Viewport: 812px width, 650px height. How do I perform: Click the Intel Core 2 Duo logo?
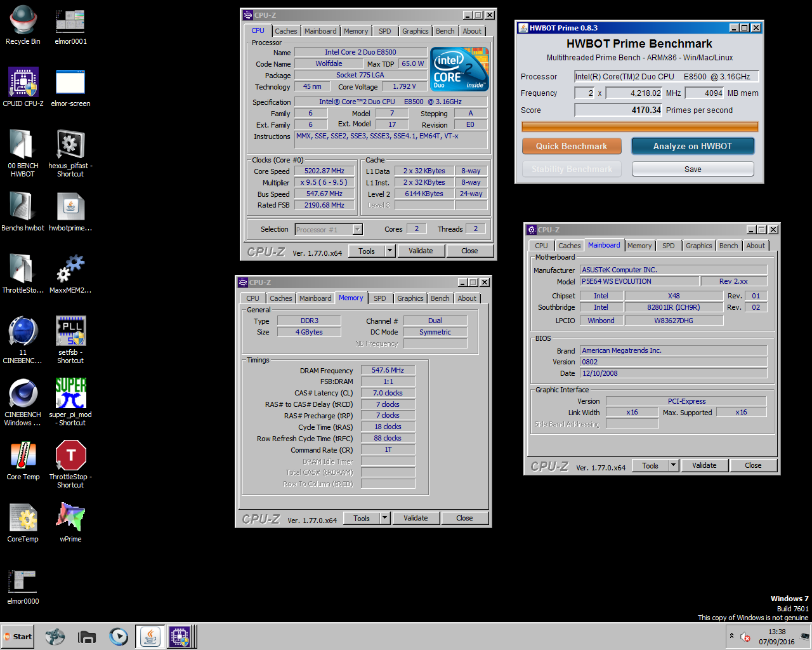460,69
